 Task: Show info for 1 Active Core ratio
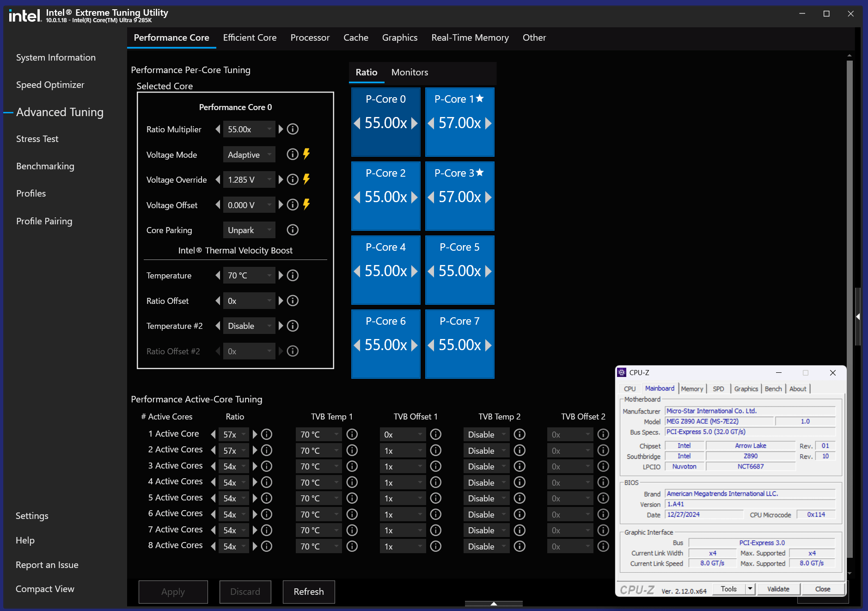tap(267, 434)
